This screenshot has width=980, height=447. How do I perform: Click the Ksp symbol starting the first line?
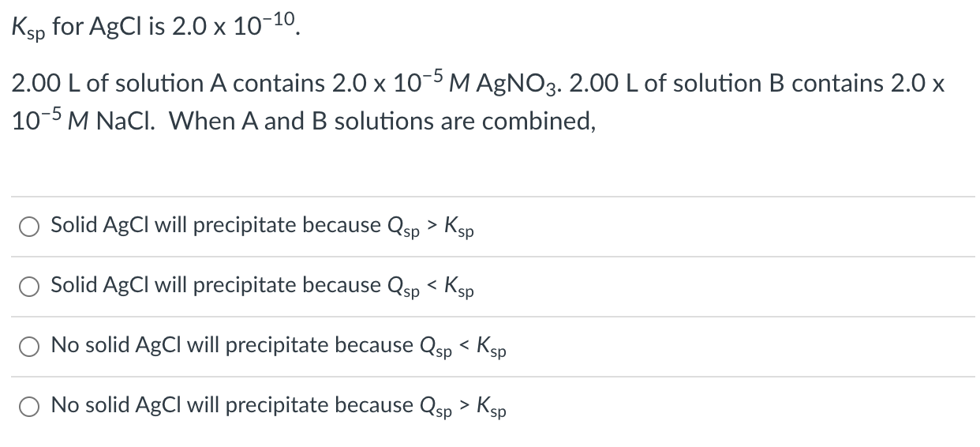(x=27, y=32)
